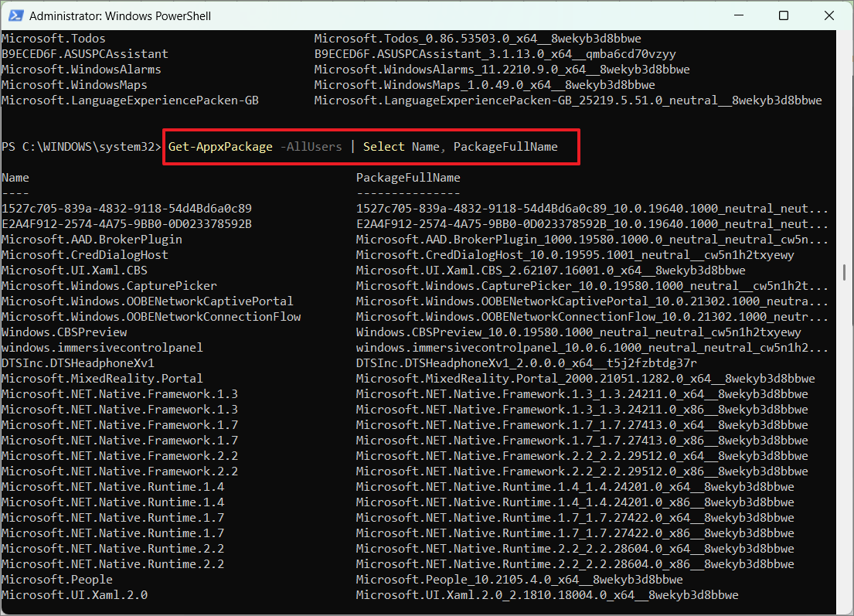Click the Framework.1.3_1.3.24211.0_x64 full name
Image resolution: width=854 pixels, height=616 pixels.
[x=582, y=393]
